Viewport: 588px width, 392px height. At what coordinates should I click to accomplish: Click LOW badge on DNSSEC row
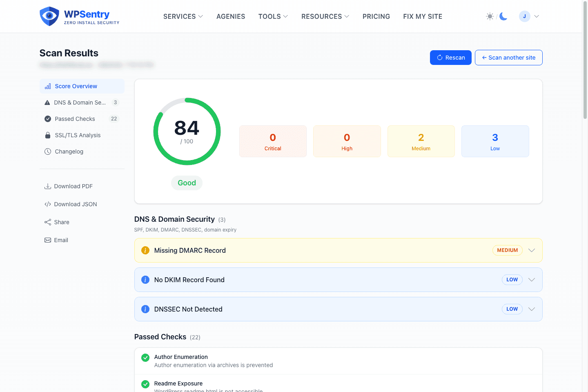coord(512,309)
